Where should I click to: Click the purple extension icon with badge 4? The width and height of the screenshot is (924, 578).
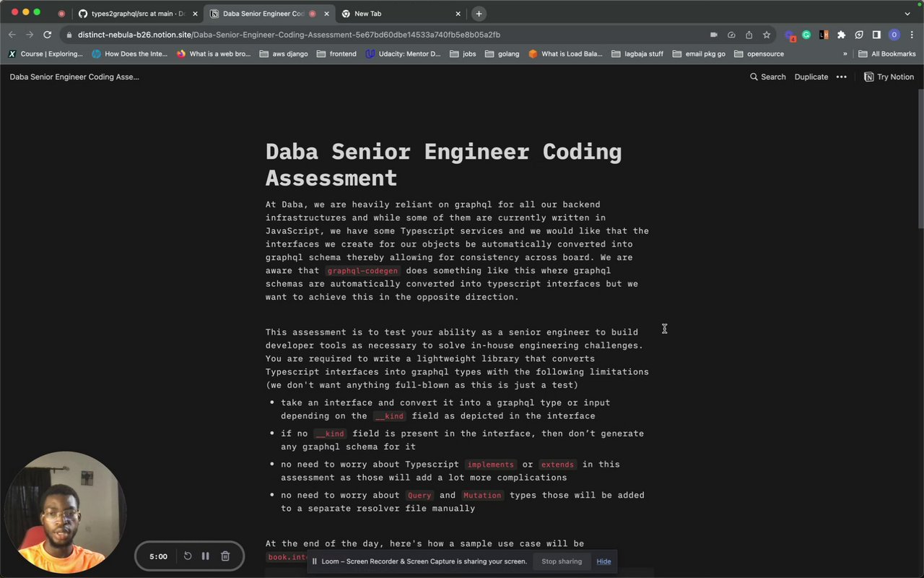pyautogui.click(x=789, y=35)
